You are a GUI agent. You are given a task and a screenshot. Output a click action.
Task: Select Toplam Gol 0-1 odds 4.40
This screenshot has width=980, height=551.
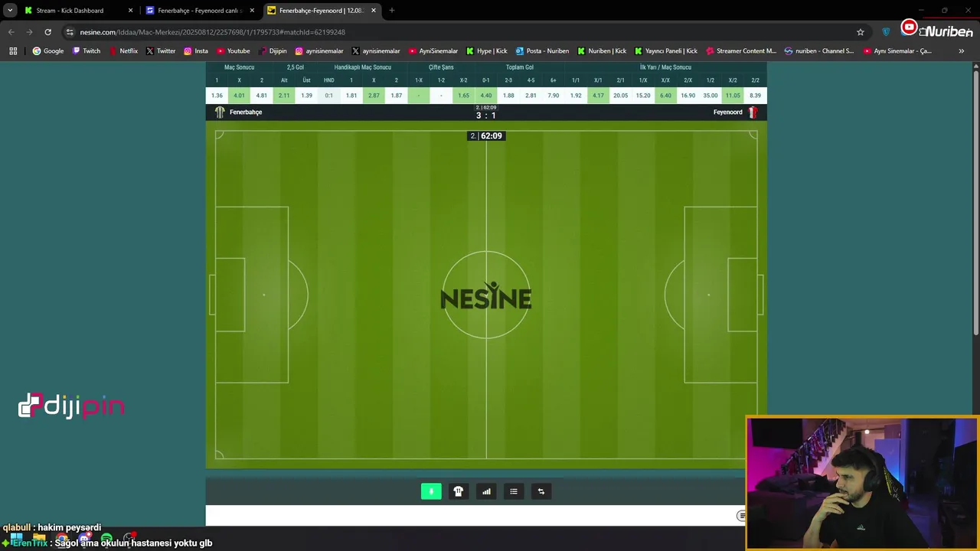tap(485, 96)
